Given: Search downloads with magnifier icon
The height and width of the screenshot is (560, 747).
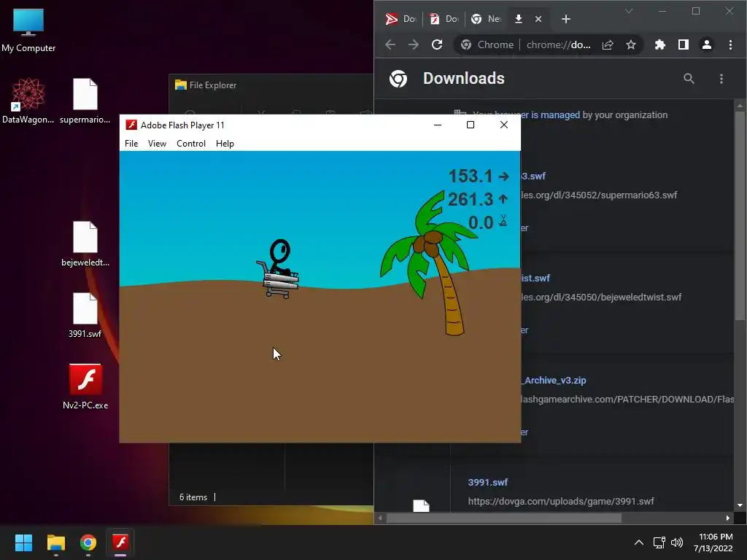Looking at the screenshot, I should pyautogui.click(x=689, y=79).
